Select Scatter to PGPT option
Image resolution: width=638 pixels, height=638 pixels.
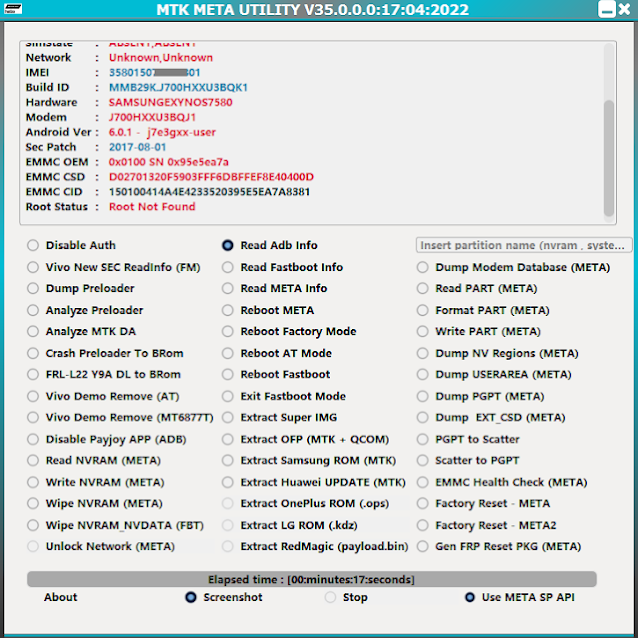423,461
